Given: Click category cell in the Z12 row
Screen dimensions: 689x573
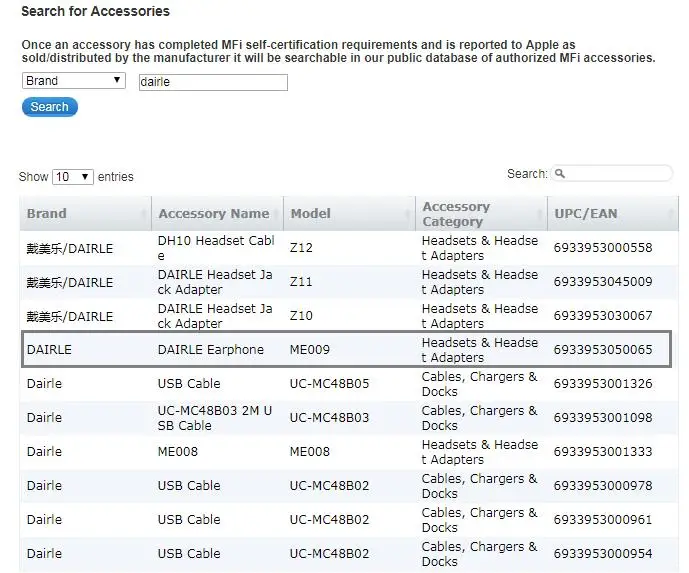Looking at the screenshot, I should click(x=480, y=248).
